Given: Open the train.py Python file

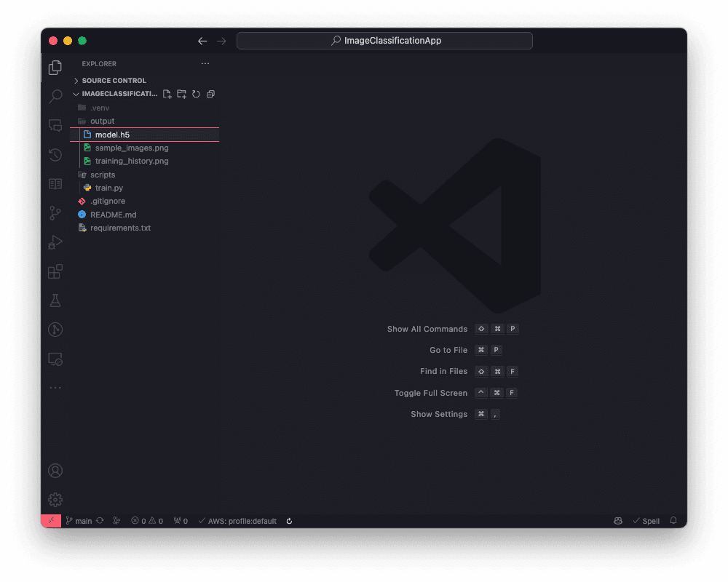Looking at the screenshot, I should [x=144, y=188].
